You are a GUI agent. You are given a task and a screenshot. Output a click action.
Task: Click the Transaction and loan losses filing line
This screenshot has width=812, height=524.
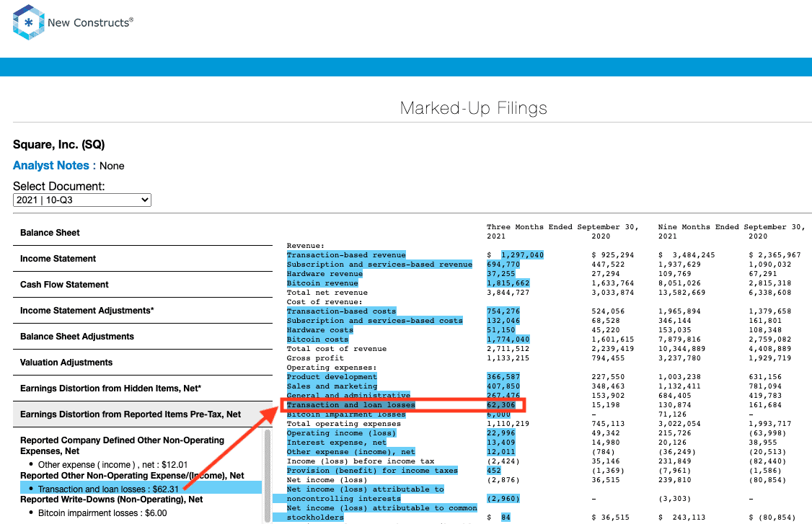tap(350, 405)
